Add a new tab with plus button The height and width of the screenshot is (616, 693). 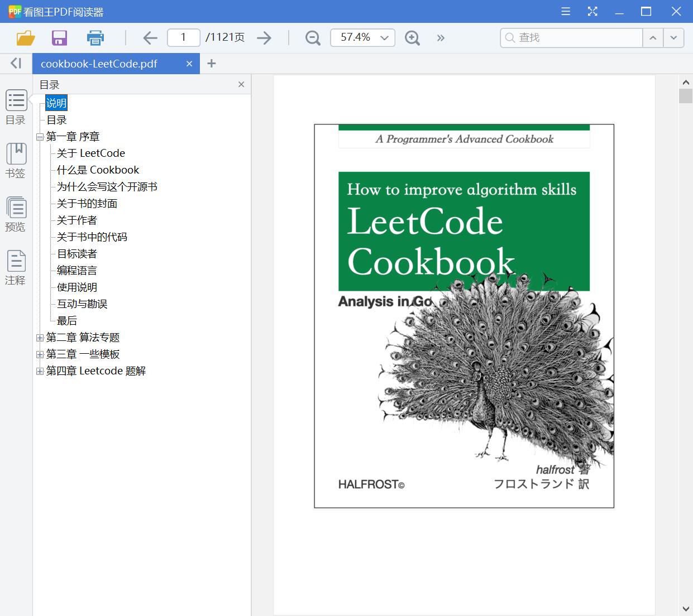coord(211,64)
